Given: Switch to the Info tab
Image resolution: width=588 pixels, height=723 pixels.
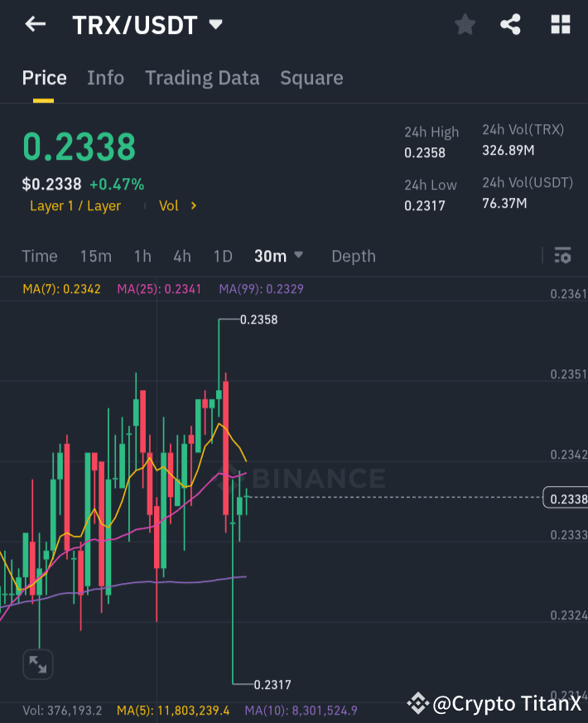Looking at the screenshot, I should [x=105, y=77].
